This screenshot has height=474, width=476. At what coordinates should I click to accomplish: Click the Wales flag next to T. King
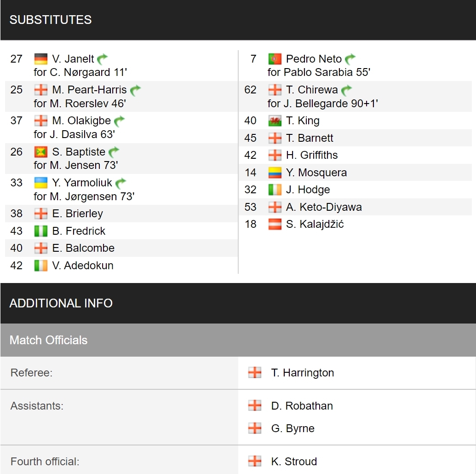275,121
